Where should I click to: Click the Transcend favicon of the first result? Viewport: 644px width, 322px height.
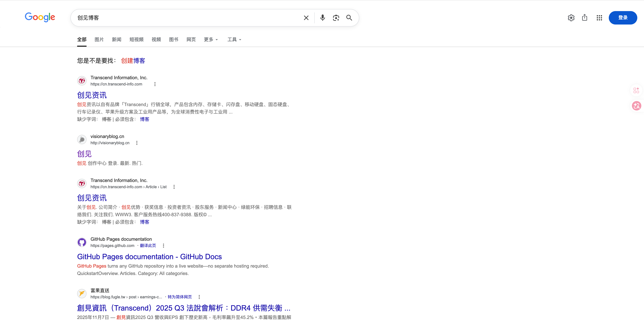[x=82, y=81]
